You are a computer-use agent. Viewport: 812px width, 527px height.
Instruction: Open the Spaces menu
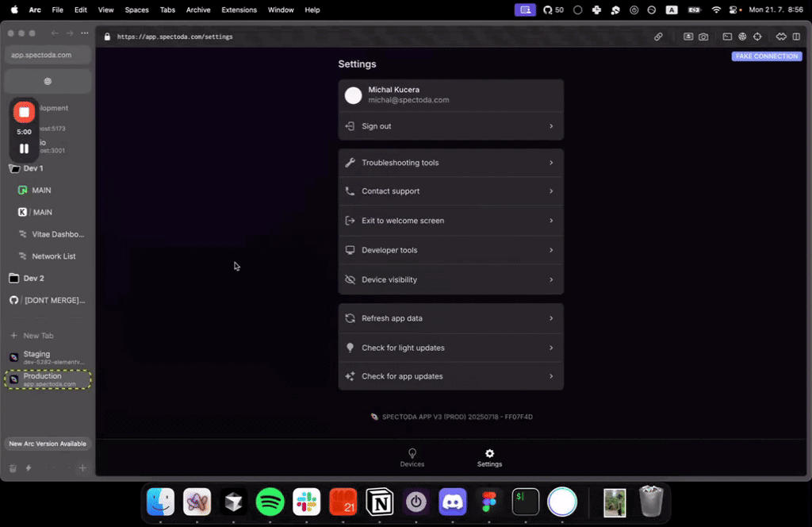point(137,10)
